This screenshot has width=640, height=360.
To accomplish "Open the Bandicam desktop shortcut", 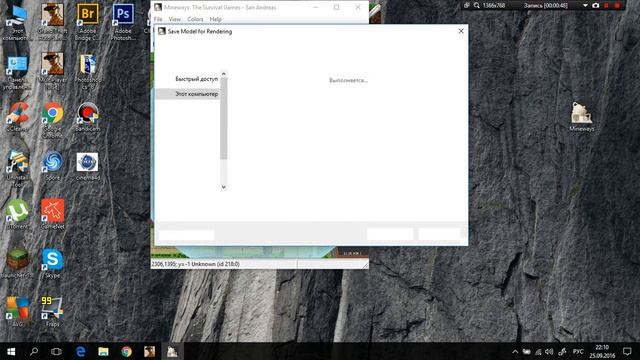I will click(87, 116).
